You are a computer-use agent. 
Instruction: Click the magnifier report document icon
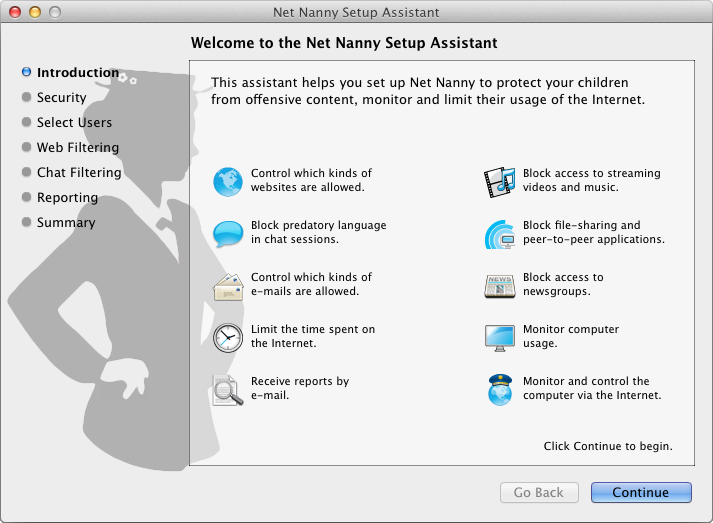tap(228, 390)
